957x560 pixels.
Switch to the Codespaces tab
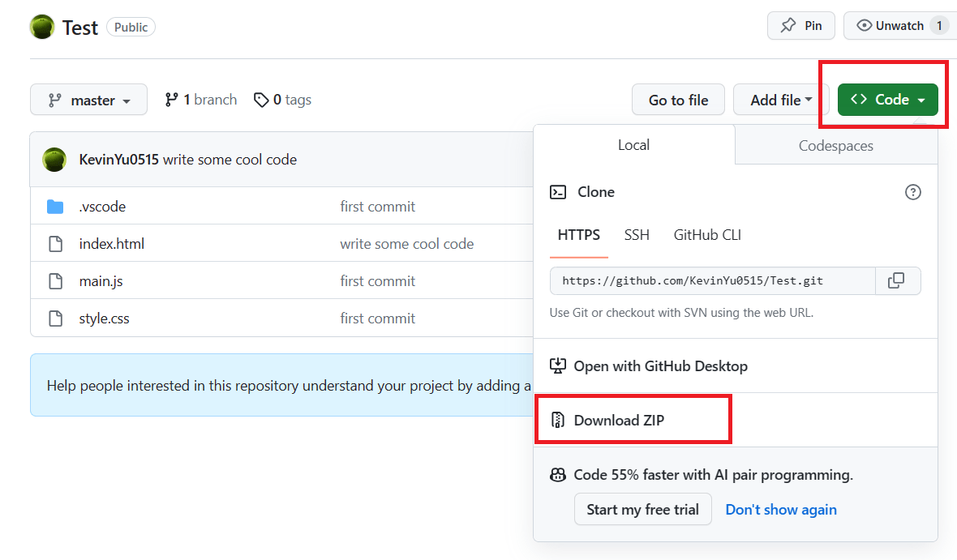835,146
